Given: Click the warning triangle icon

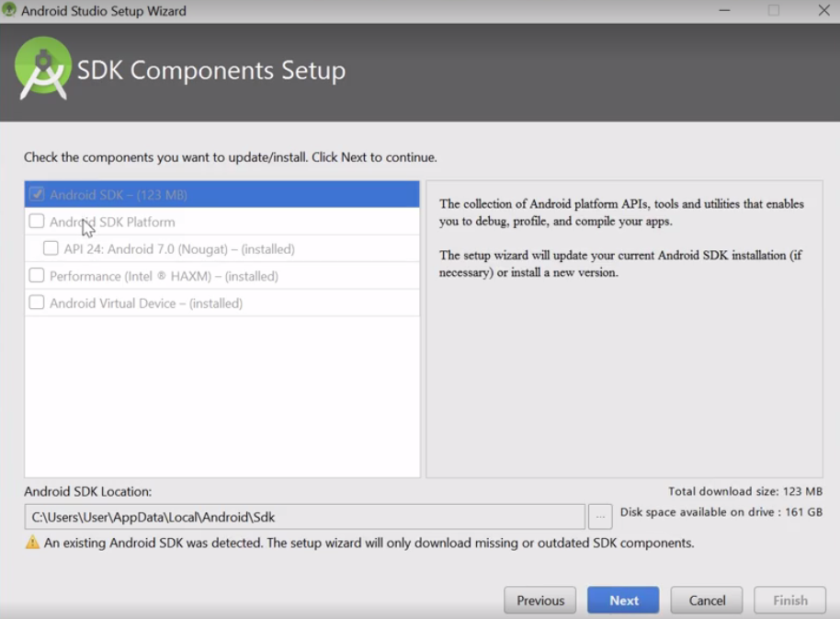Looking at the screenshot, I should tap(33, 543).
